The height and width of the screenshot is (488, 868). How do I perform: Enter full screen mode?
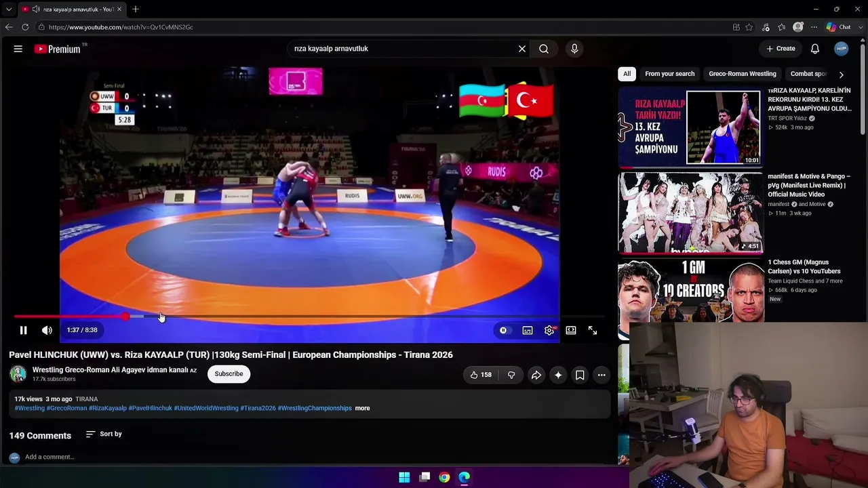pos(593,330)
